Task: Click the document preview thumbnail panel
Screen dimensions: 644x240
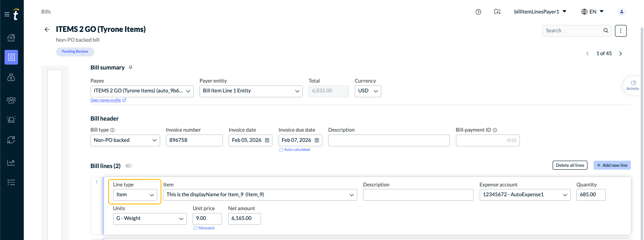Action: (54, 155)
